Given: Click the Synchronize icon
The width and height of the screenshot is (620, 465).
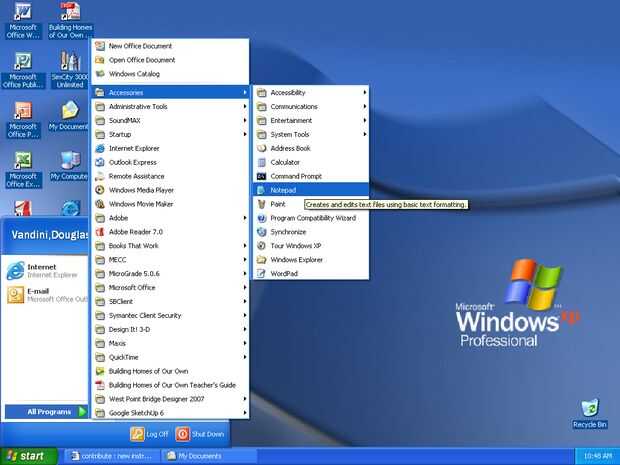Looking at the screenshot, I should pyautogui.click(x=261, y=232).
